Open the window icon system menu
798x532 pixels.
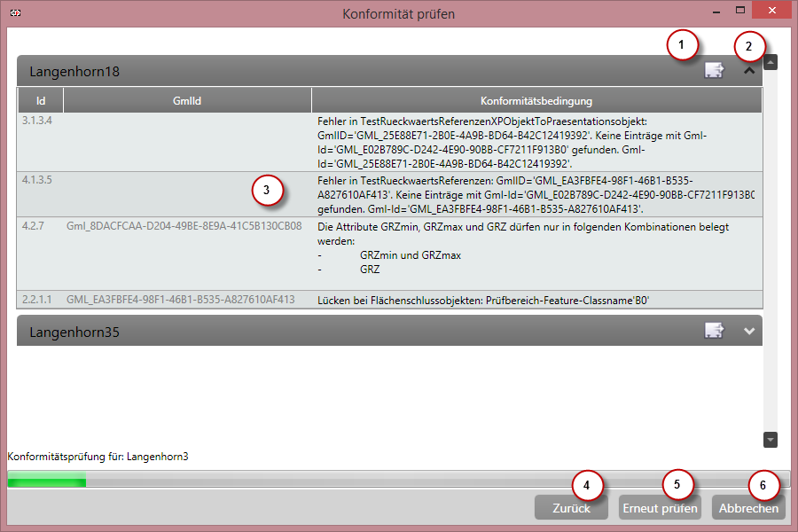click(15, 13)
